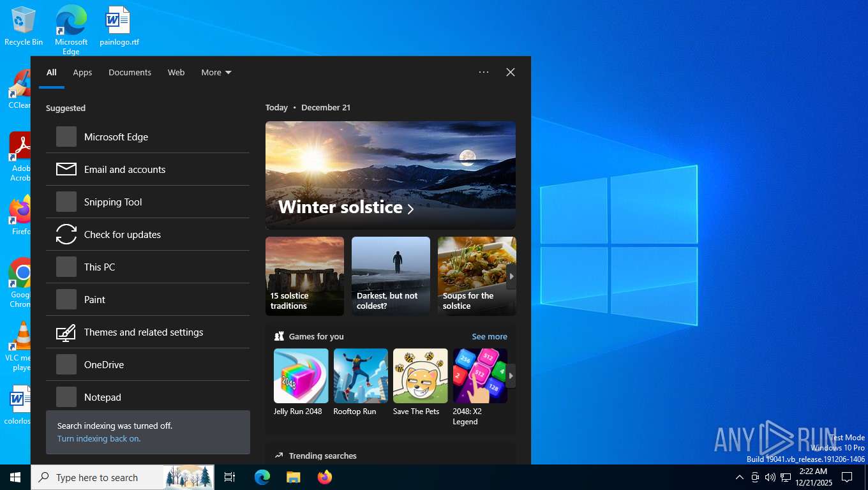Click the December 21 date text
Image resolution: width=868 pixels, height=490 pixels.
325,107
